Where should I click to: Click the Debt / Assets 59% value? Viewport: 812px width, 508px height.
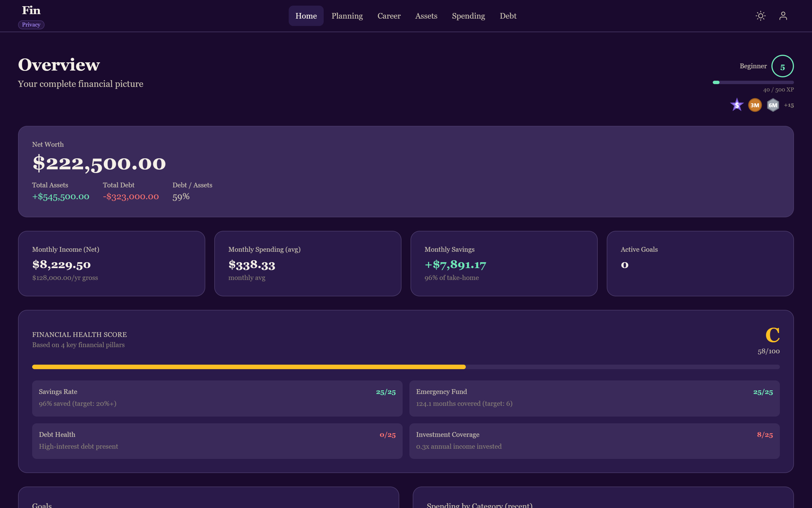coord(181,196)
